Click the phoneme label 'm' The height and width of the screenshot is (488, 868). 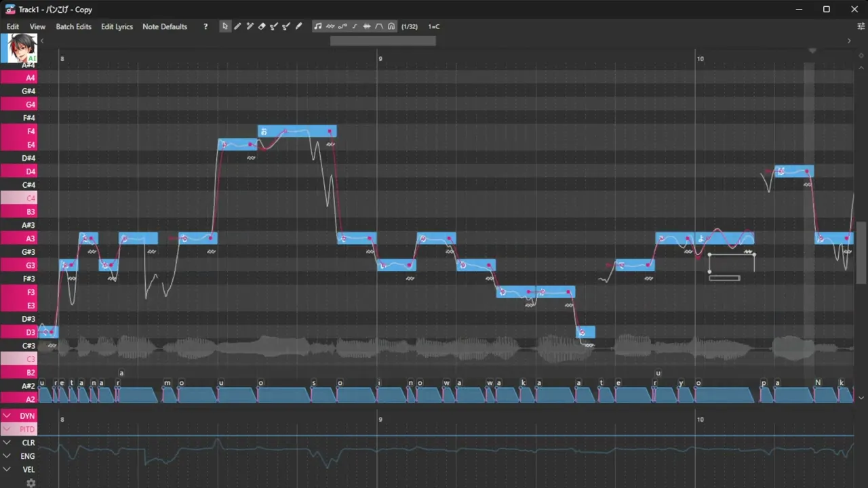pos(166,383)
